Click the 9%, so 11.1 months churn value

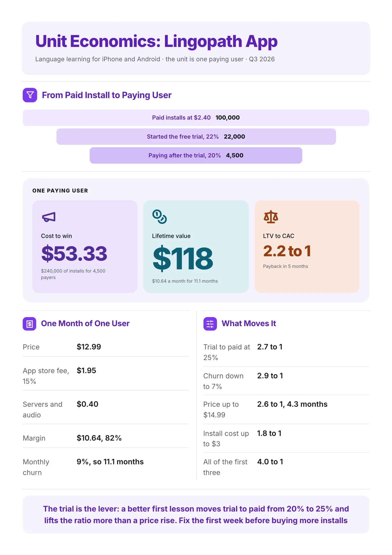point(110,462)
